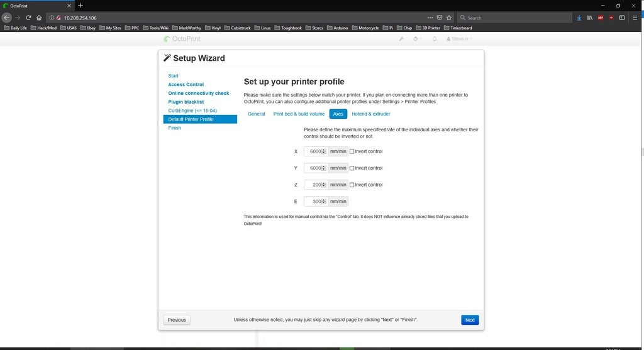Open the MarkWorthy bookmarks folder
The width and height of the screenshot is (644, 350).
click(x=187, y=28)
